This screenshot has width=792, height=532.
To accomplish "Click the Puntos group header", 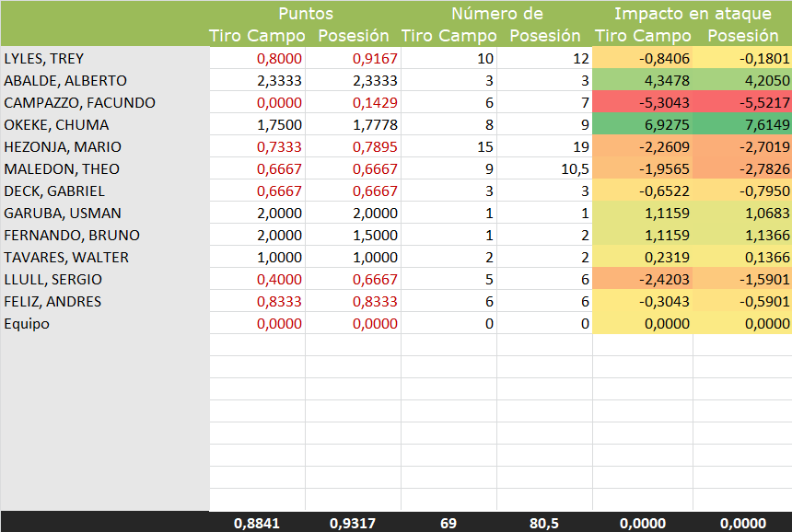I will (x=305, y=14).
